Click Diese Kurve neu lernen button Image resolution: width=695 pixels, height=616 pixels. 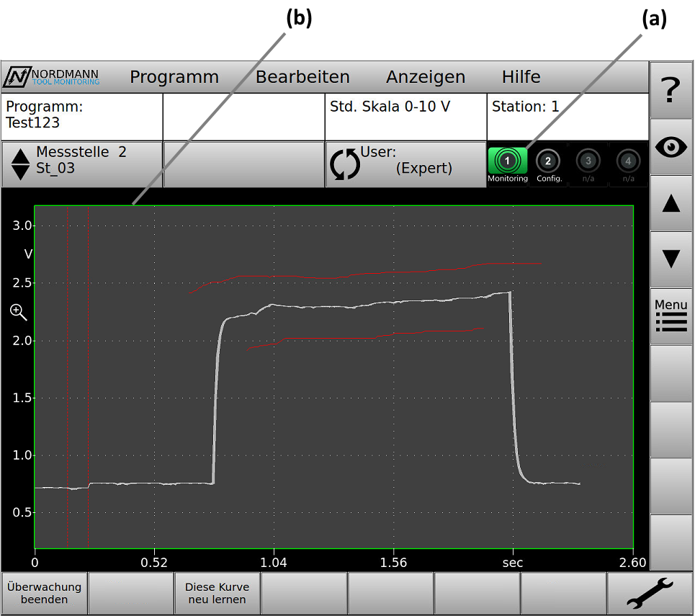(x=217, y=593)
